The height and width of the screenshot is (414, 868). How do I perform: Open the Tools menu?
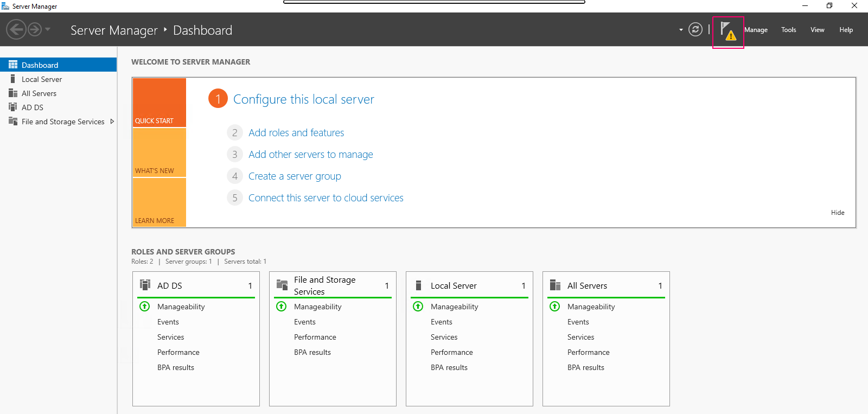788,30
